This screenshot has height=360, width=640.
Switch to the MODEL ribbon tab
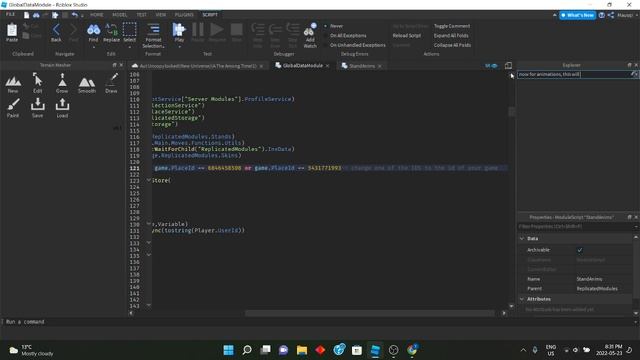tap(120, 15)
